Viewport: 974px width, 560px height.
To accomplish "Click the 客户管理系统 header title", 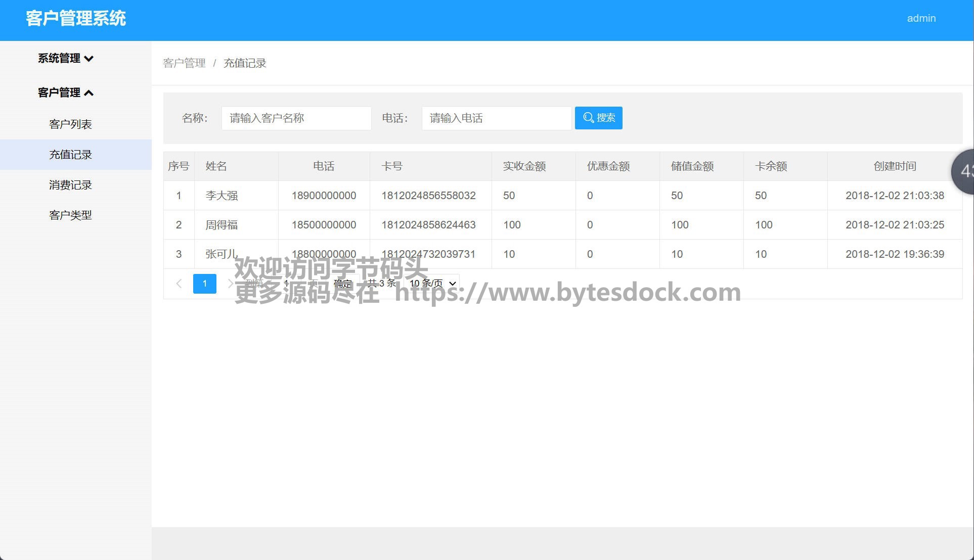I will click(76, 19).
